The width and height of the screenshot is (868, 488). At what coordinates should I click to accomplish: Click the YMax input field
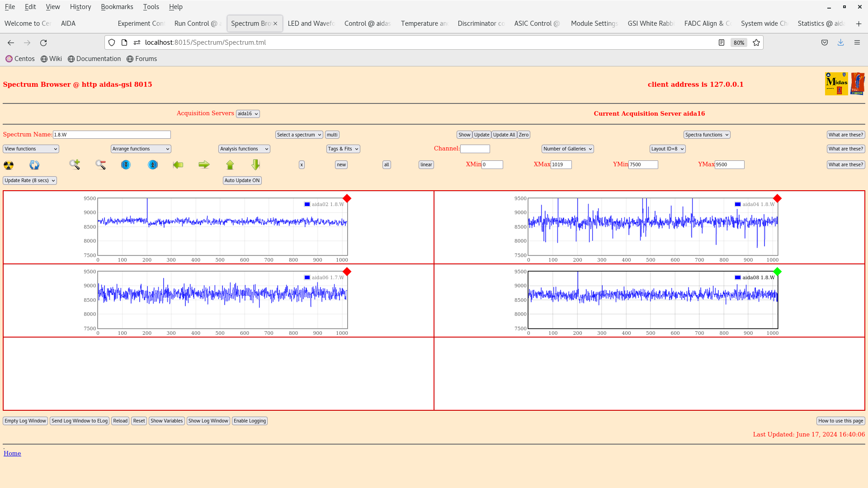[x=729, y=165]
